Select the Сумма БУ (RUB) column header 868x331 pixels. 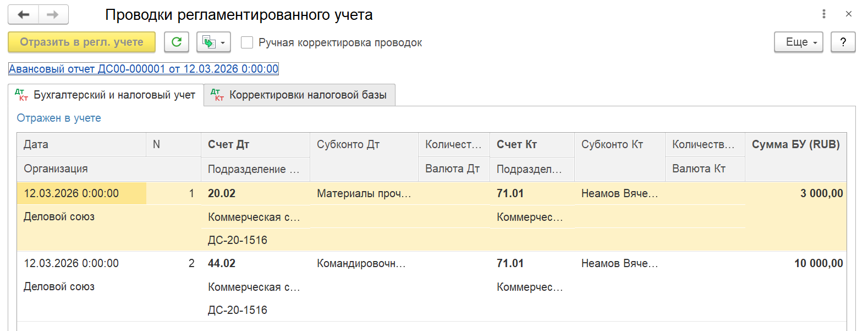(795, 144)
